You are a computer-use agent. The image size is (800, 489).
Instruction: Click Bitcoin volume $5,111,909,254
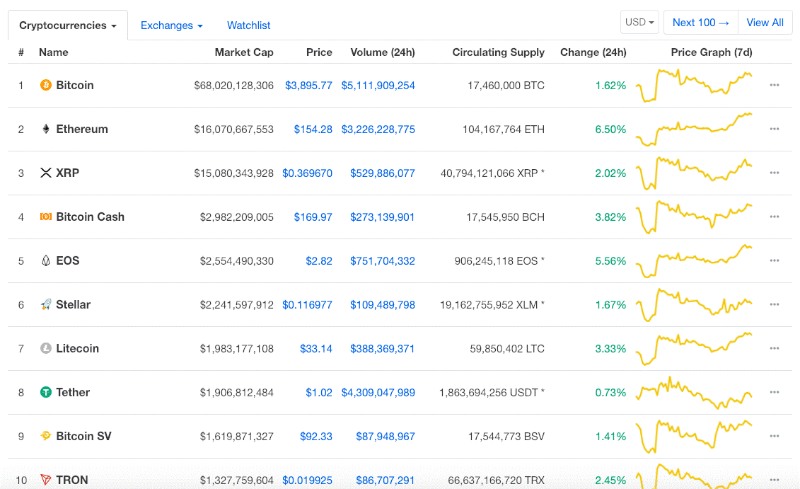click(378, 85)
